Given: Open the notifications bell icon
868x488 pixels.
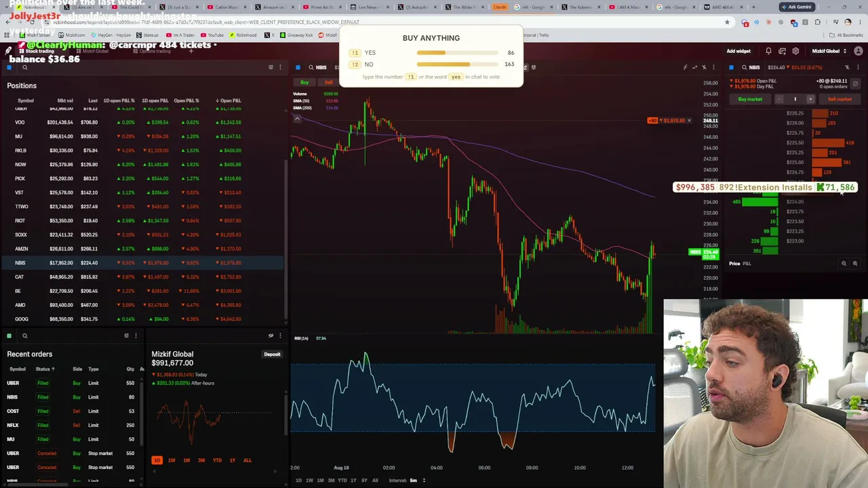Looking at the screenshot, I should click(768, 51).
